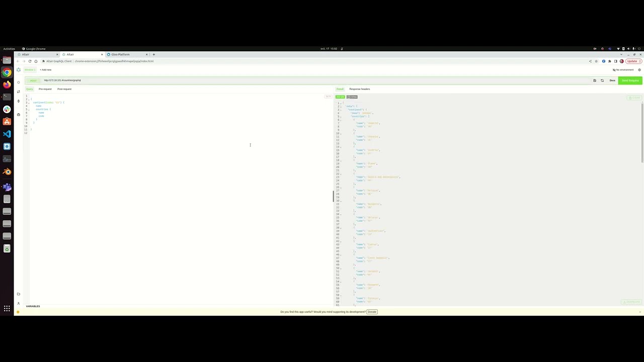This screenshot has height=362, width=644.
Task: Click the Altair logo icon
Action: click(19, 70)
